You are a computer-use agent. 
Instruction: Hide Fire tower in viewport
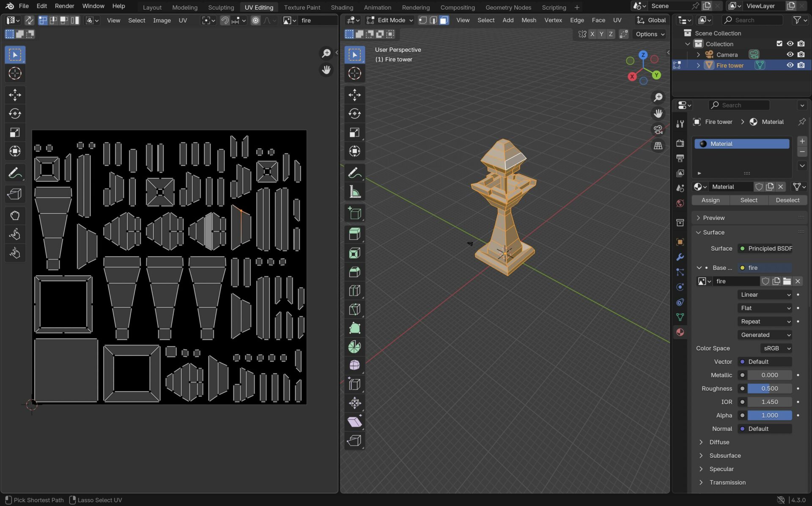(790, 65)
